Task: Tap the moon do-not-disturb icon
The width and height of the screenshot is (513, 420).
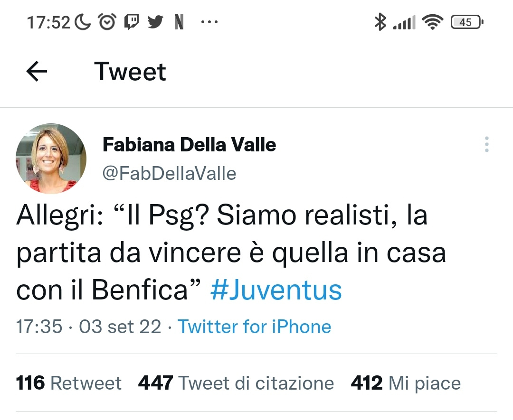Action: coord(83,22)
